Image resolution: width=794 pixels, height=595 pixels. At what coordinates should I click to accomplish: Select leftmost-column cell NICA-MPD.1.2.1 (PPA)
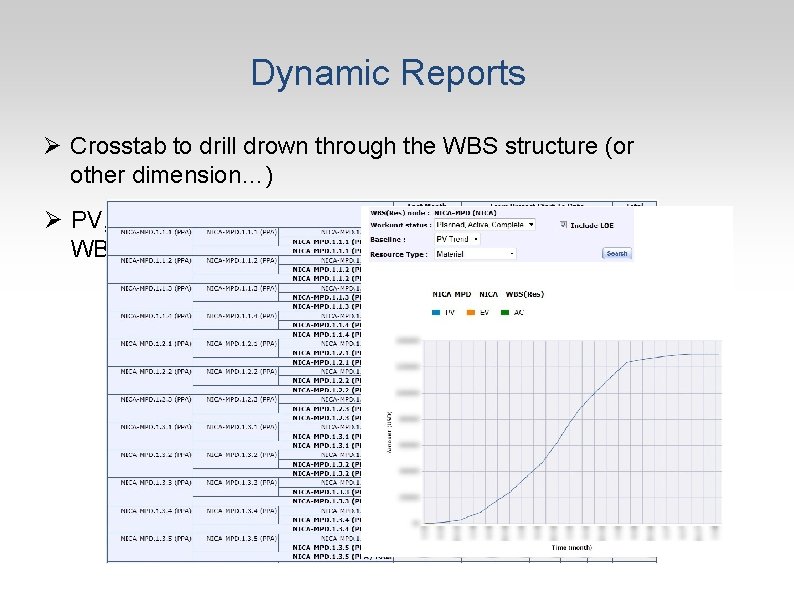pos(155,343)
